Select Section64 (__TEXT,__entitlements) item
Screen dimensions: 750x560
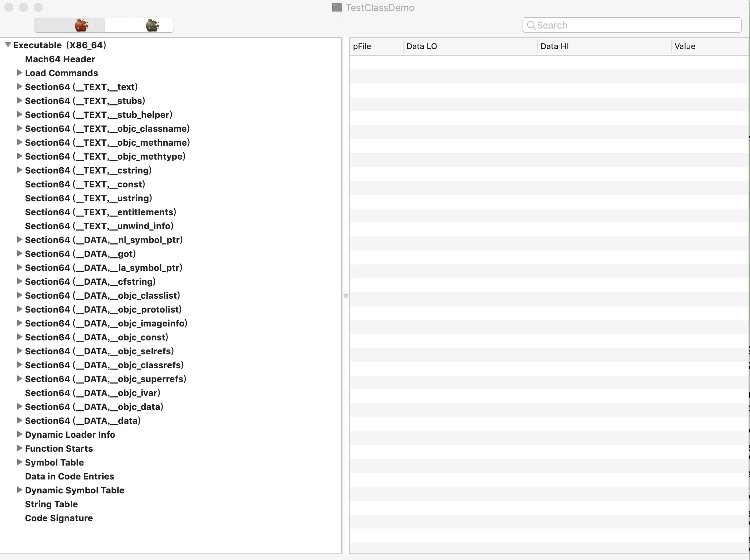click(100, 212)
